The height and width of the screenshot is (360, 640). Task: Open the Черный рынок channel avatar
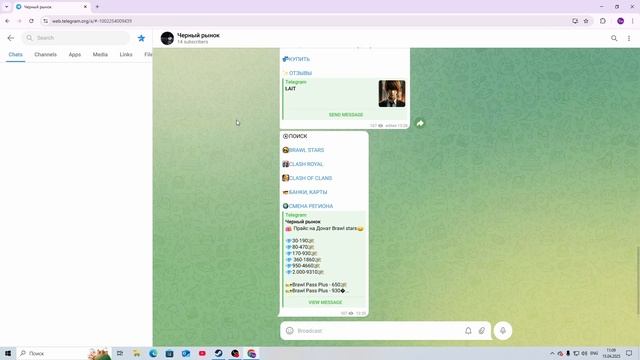pos(167,38)
